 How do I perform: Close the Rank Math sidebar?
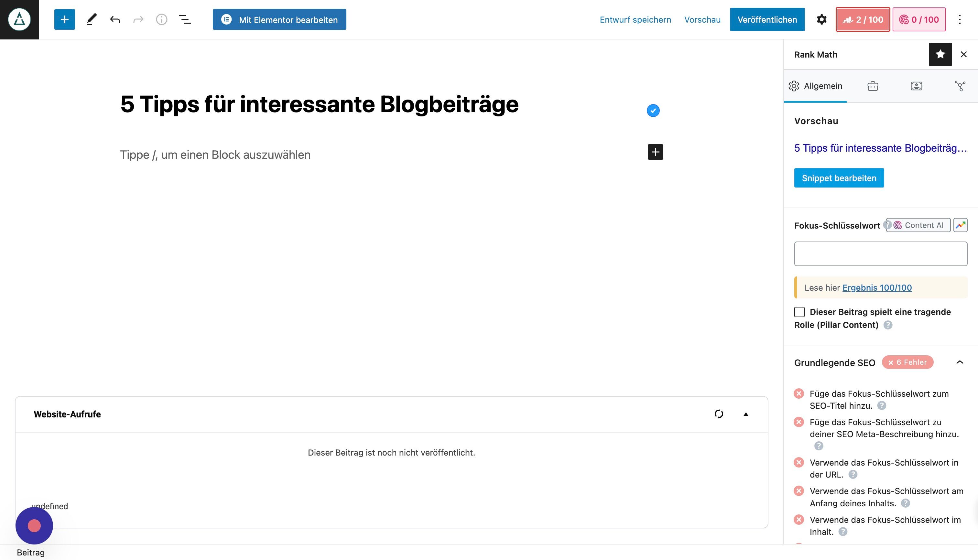coord(963,54)
